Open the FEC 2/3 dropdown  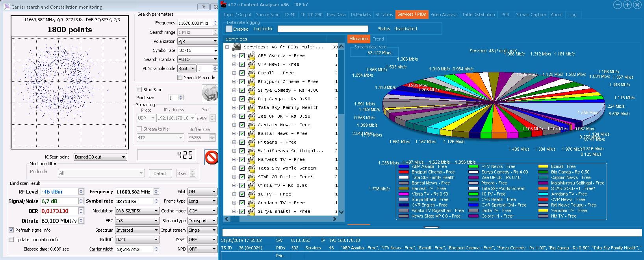pos(137,221)
